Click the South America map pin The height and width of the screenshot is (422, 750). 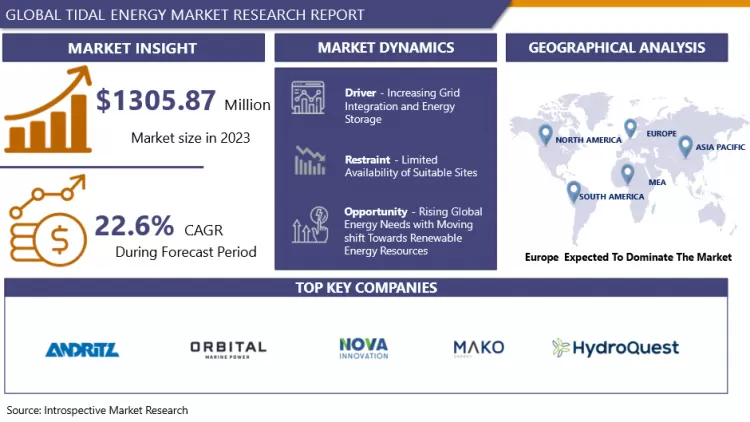[x=573, y=191]
